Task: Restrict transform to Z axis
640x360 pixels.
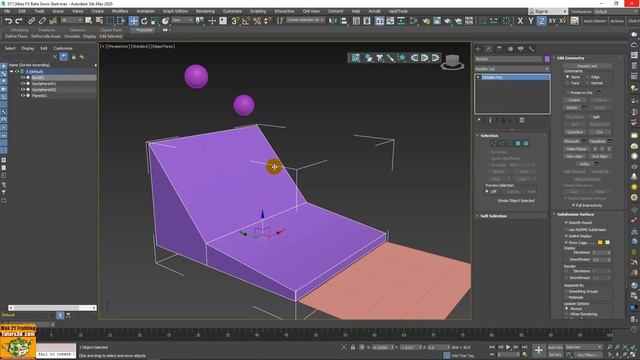Action: [541, 21]
